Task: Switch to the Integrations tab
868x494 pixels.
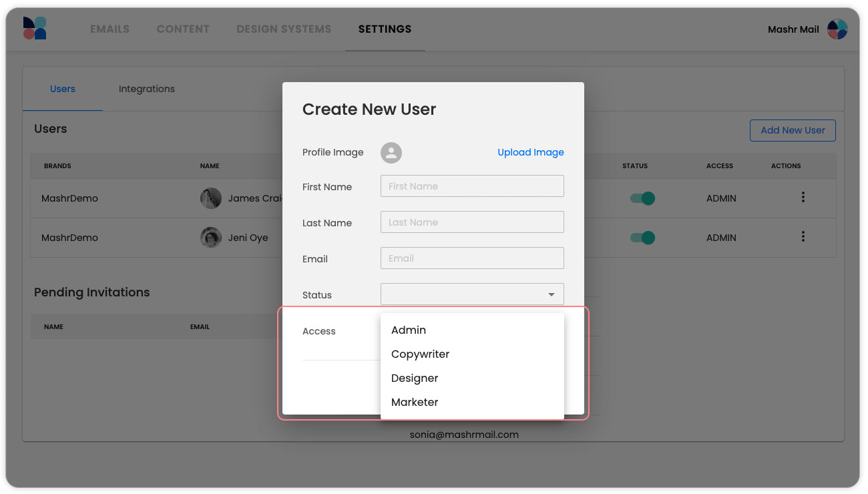Action: (x=146, y=89)
